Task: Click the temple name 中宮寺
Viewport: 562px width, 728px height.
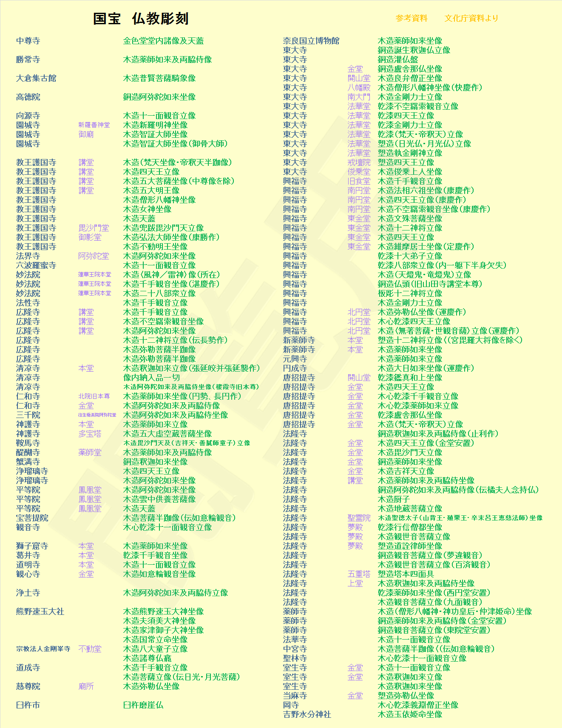Action: [295, 649]
